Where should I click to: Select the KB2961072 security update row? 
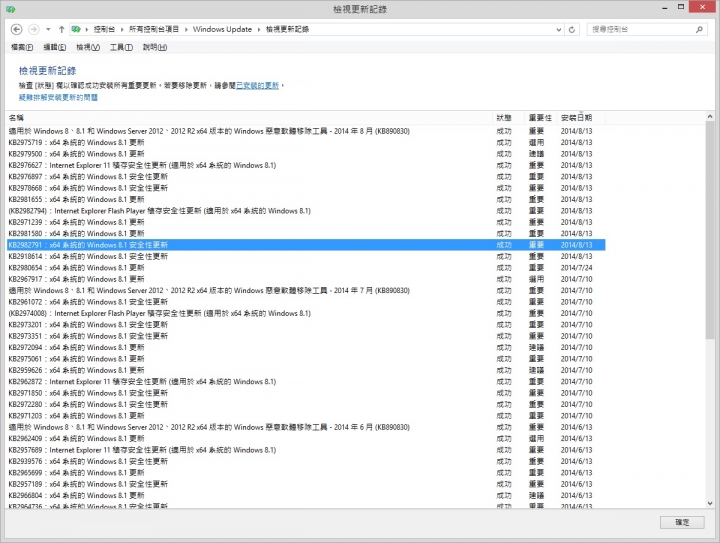(x=306, y=302)
